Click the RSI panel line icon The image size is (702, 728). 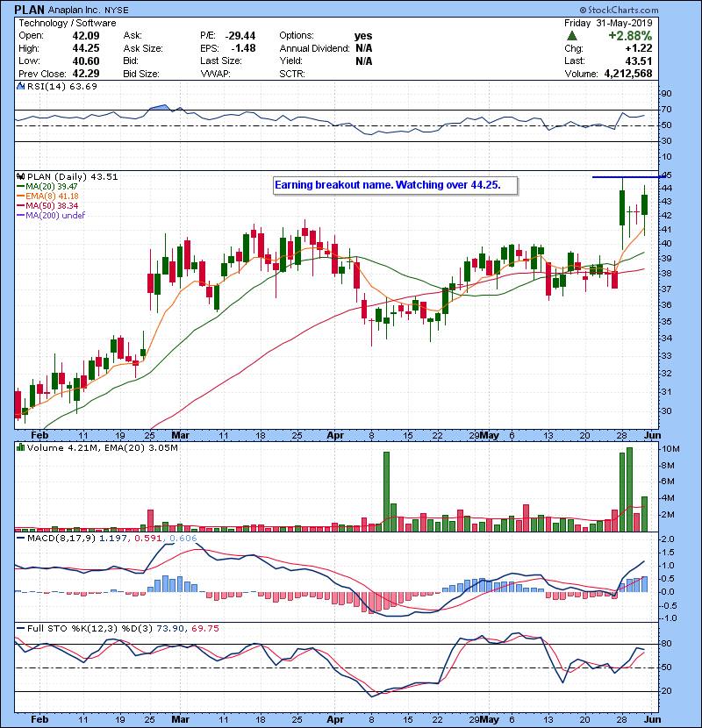pyautogui.click(x=20, y=86)
